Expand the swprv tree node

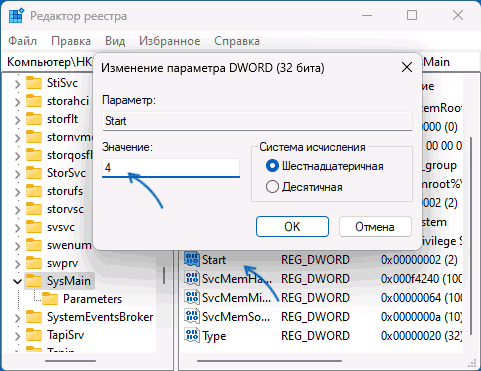point(17,264)
